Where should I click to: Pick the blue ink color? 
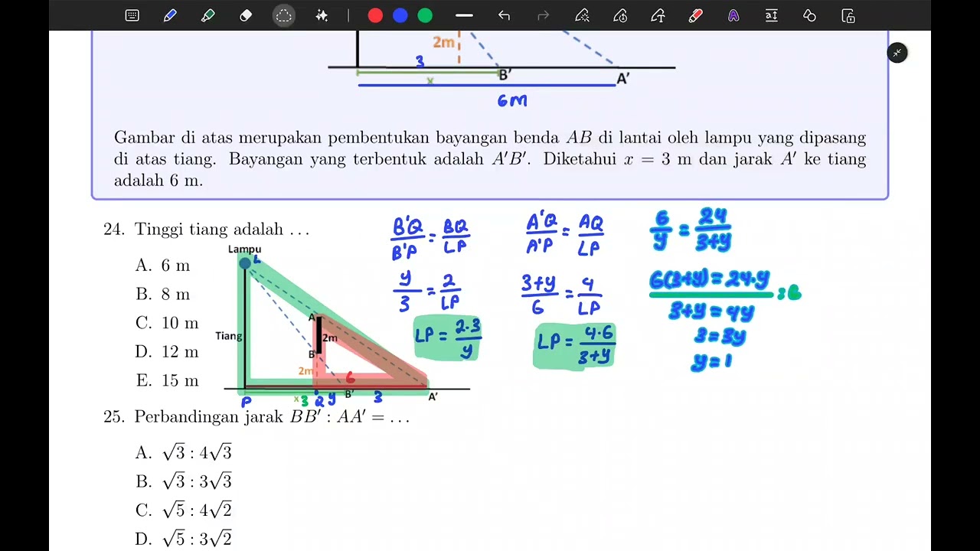400,15
